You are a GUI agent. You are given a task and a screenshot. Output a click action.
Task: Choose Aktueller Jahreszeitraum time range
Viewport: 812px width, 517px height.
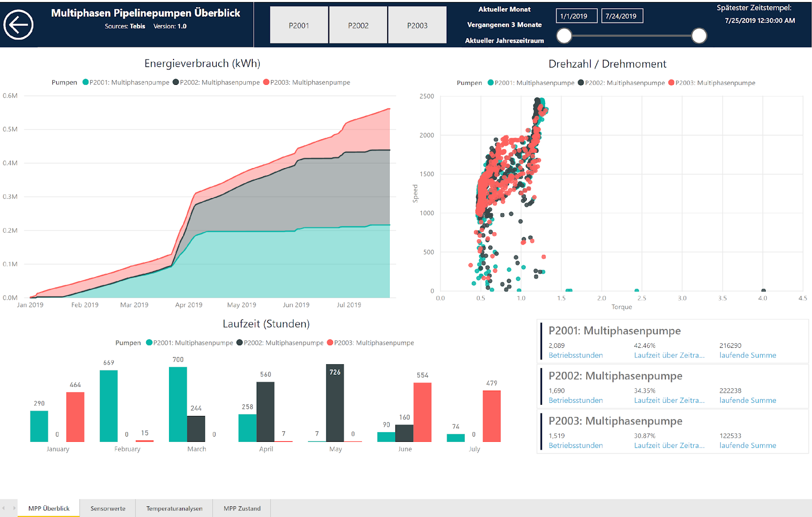point(504,41)
